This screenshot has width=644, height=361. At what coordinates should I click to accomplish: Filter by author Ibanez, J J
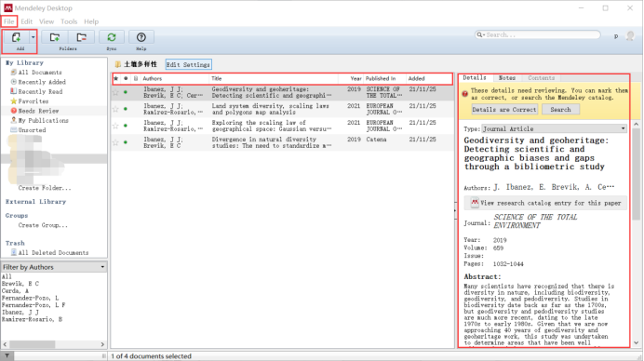tap(20, 312)
